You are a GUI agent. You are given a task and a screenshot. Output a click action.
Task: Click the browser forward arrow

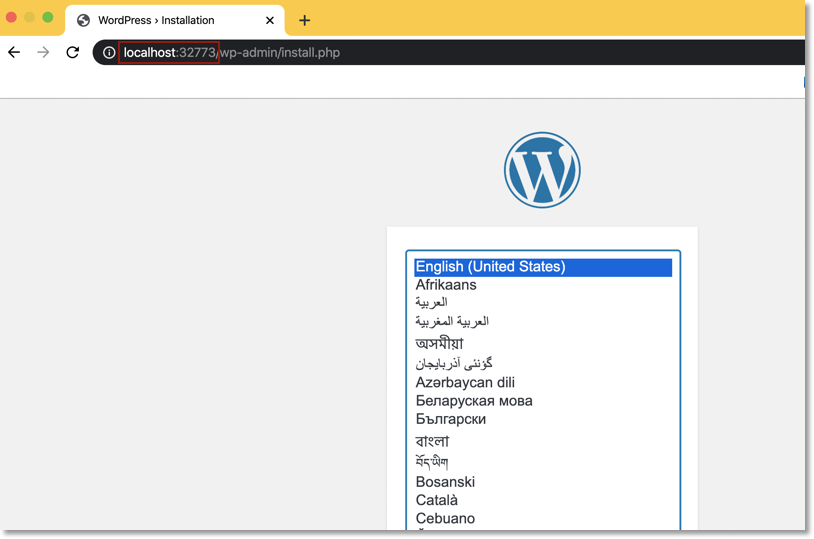[x=43, y=52]
